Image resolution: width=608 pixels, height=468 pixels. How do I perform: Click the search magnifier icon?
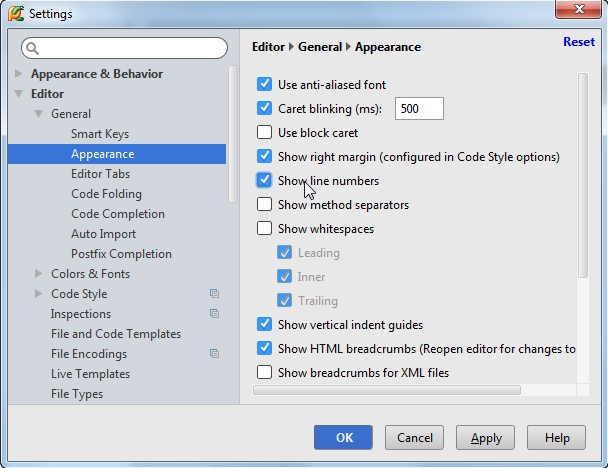coord(33,49)
